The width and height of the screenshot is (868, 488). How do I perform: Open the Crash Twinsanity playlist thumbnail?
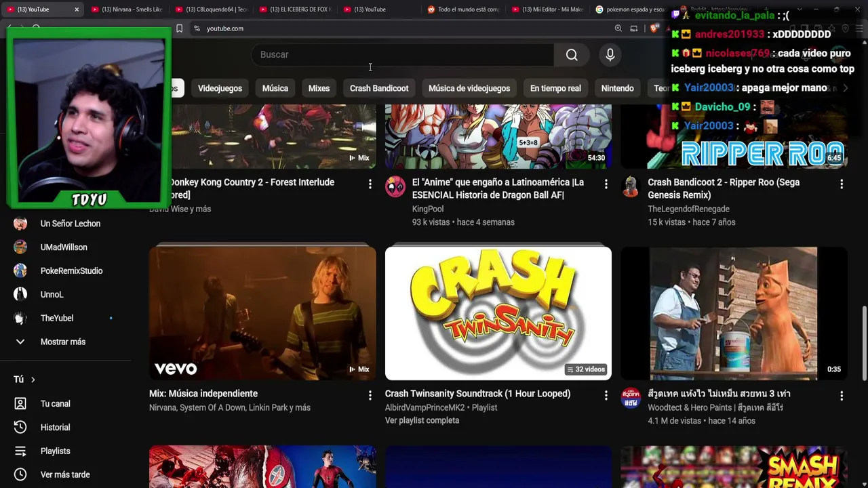498,313
